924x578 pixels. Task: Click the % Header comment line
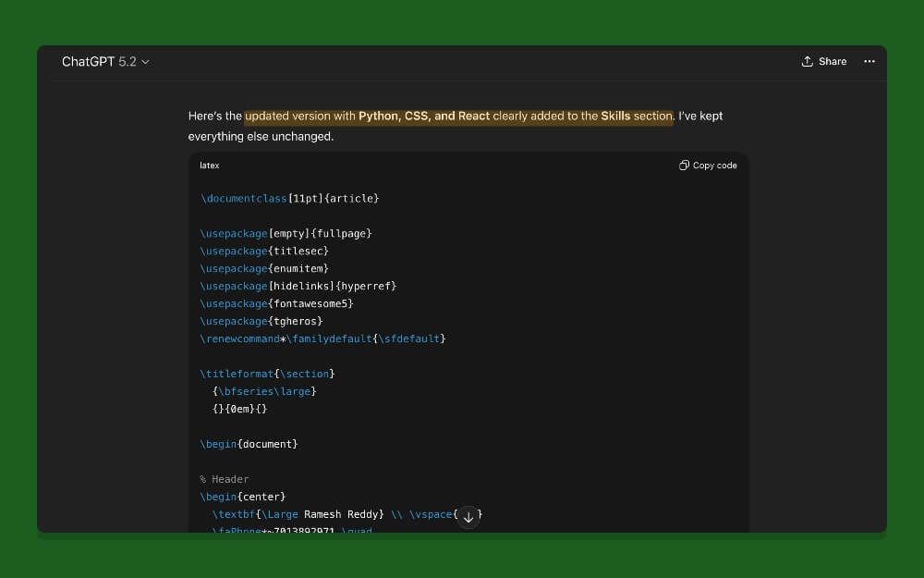click(225, 479)
